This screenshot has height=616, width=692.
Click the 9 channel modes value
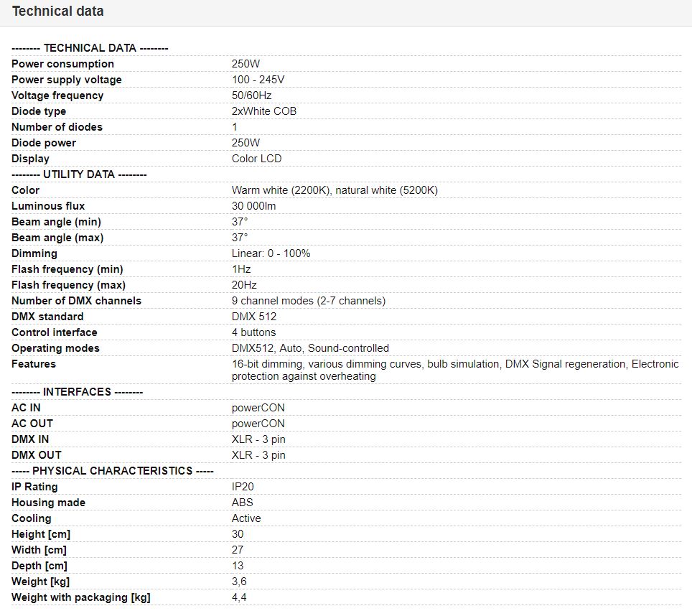coord(309,301)
